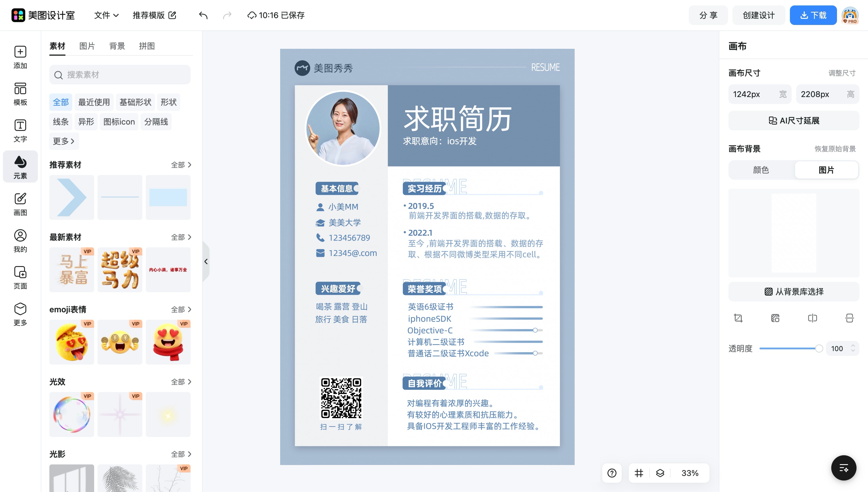868x492 pixels.
Task: Open the floating assistant list button
Action: 844,468
